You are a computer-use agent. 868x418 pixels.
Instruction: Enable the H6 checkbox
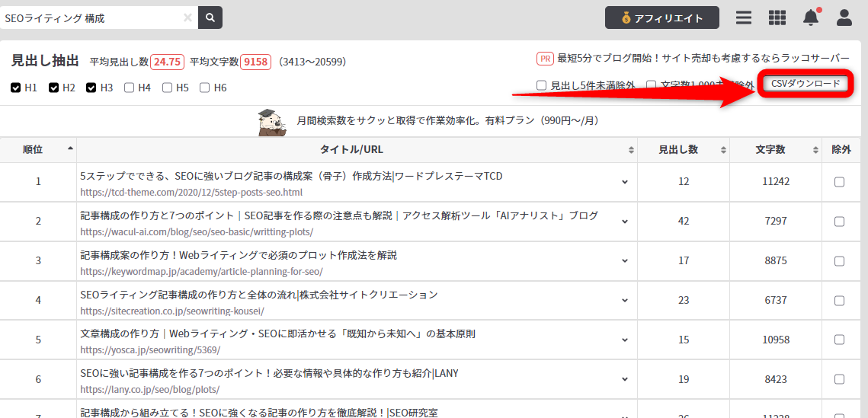click(205, 88)
